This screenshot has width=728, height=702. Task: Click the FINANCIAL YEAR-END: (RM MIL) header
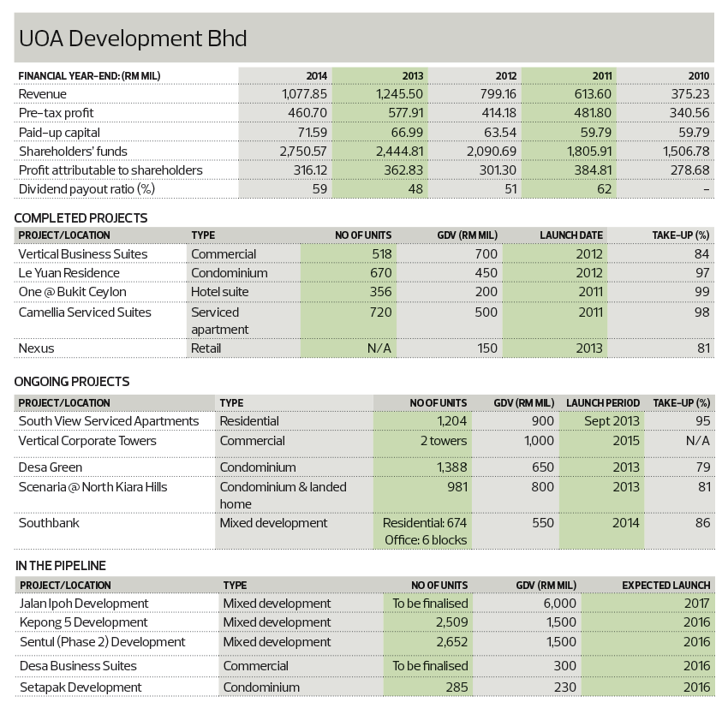tap(90, 76)
